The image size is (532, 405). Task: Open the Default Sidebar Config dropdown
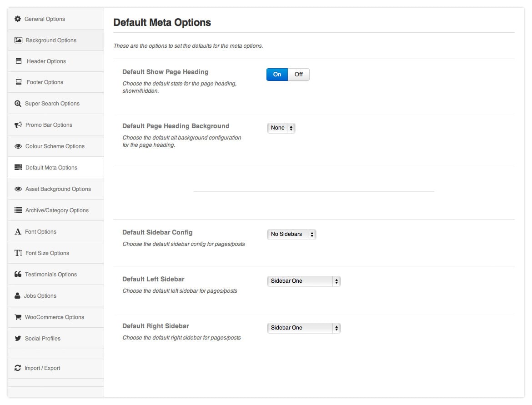[x=292, y=235]
